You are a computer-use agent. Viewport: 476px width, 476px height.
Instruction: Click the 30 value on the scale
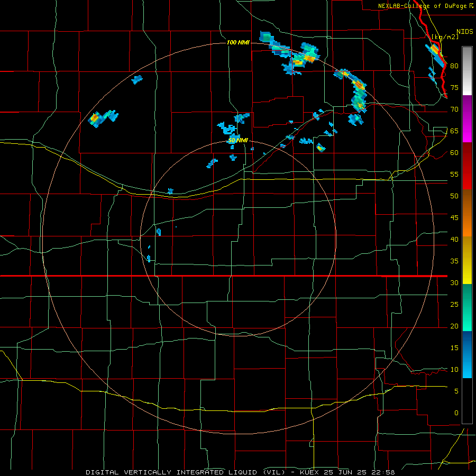coord(454,282)
